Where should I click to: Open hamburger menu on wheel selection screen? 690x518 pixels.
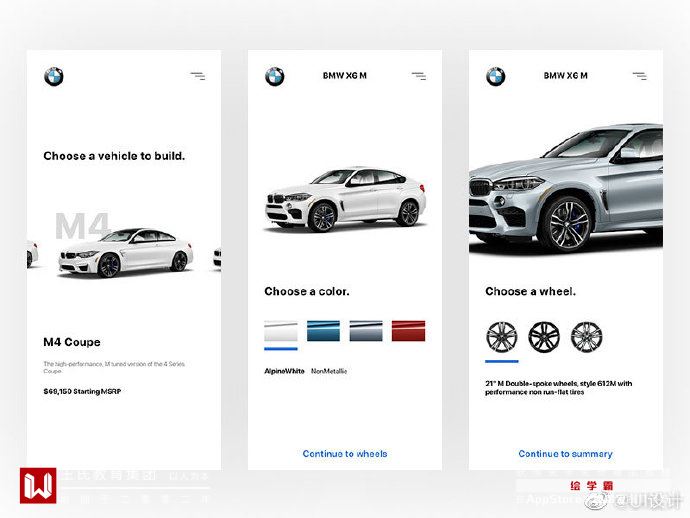[x=639, y=76]
